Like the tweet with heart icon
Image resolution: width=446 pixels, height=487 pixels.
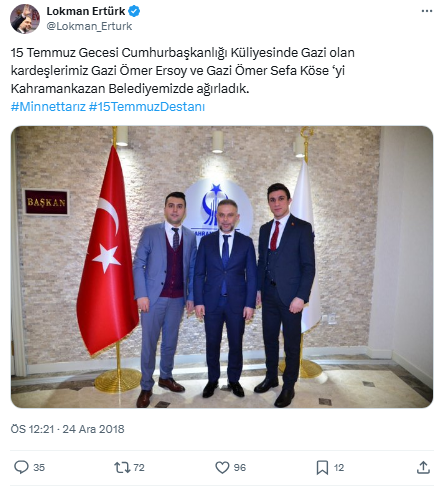tap(222, 467)
